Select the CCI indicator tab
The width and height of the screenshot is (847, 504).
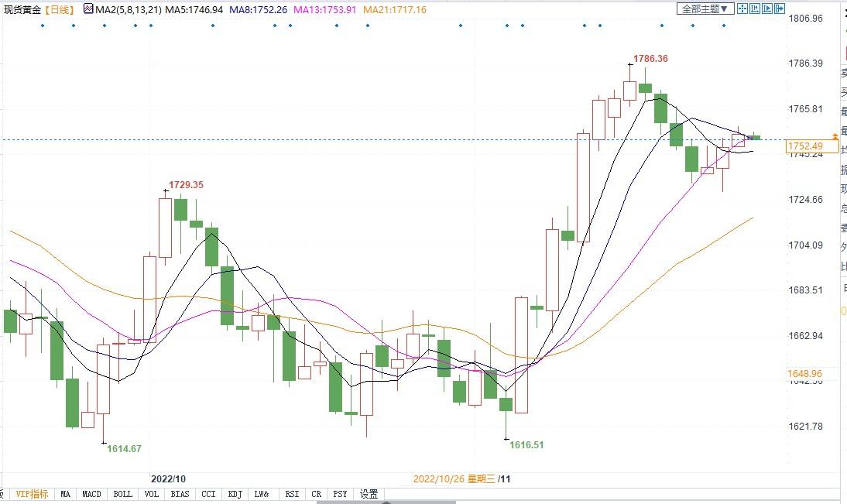coord(208,494)
